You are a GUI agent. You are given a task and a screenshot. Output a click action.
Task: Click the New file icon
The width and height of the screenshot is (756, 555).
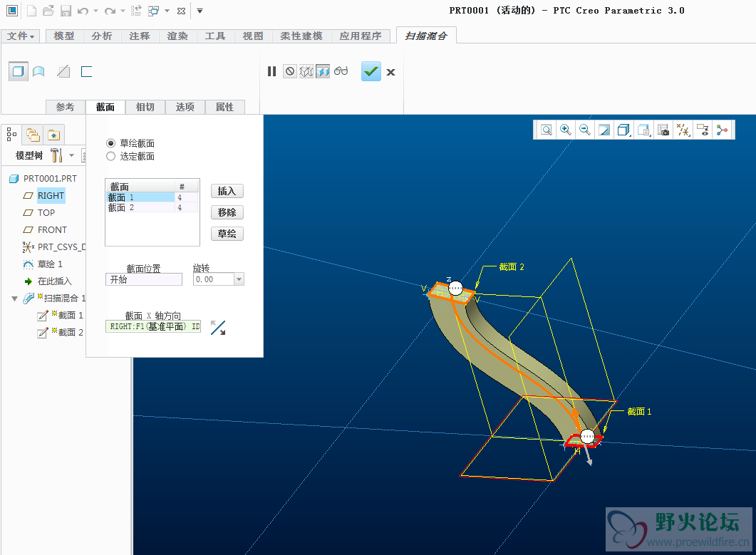[x=31, y=11]
